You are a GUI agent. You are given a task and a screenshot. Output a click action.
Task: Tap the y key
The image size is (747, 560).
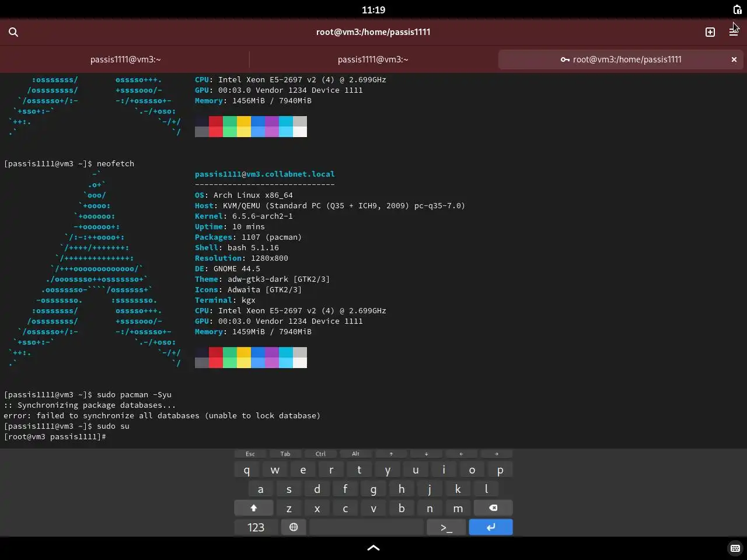pyautogui.click(x=388, y=470)
